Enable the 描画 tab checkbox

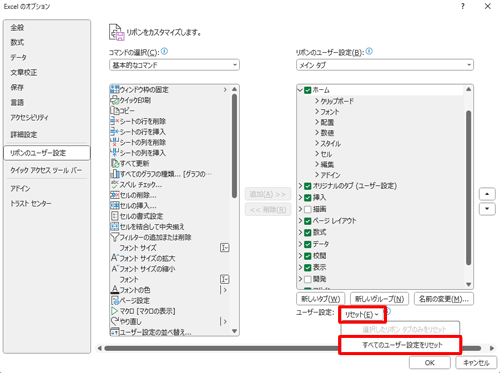point(308,209)
